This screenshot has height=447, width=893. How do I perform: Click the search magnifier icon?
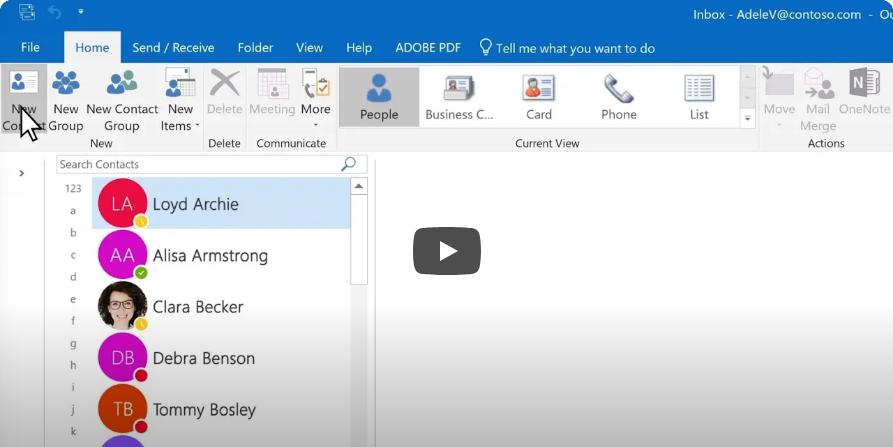pyautogui.click(x=348, y=164)
